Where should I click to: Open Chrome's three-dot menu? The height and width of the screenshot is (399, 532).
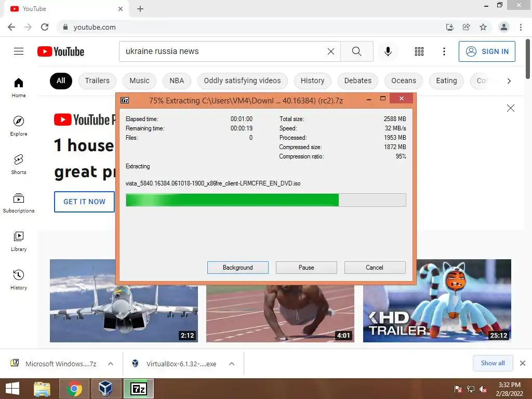click(521, 27)
